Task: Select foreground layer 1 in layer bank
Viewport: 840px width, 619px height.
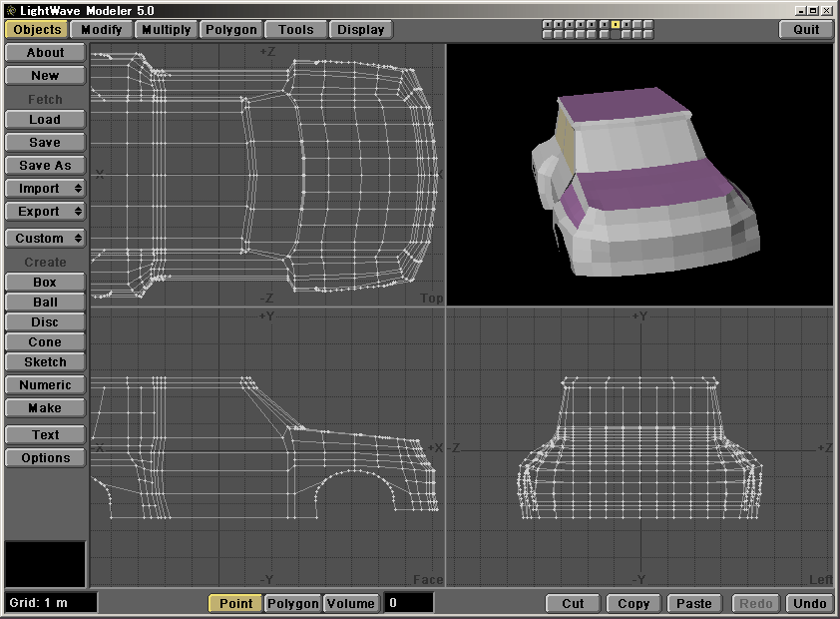Action: coord(548,23)
